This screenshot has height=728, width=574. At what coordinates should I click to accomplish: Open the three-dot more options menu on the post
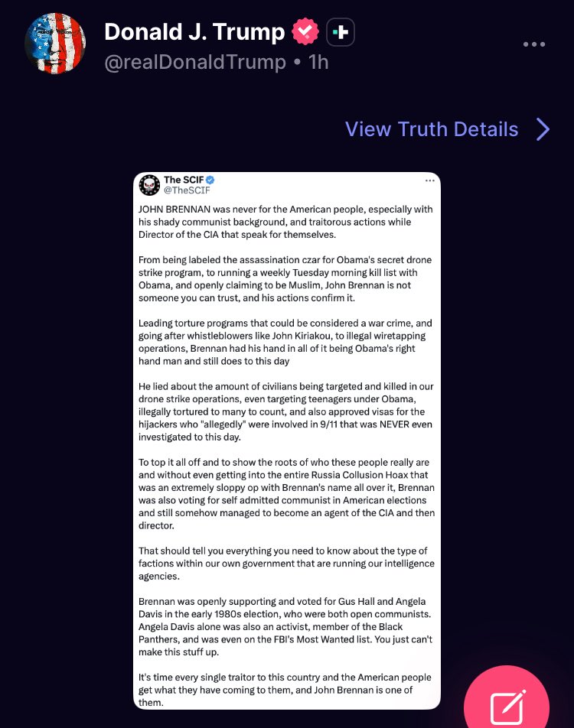pyautogui.click(x=534, y=44)
